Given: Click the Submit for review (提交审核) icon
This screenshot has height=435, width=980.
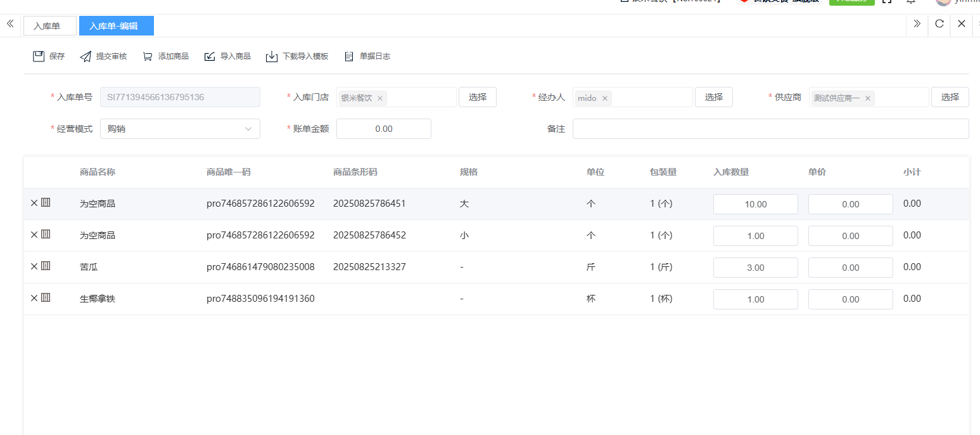Looking at the screenshot, I should pyautogui.click(x=86, y=56).
